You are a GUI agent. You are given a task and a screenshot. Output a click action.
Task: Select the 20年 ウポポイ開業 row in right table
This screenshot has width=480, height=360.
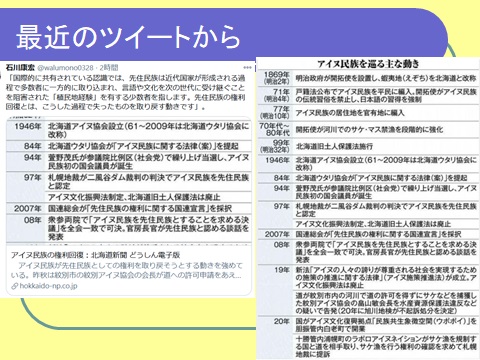pos(368,325)
